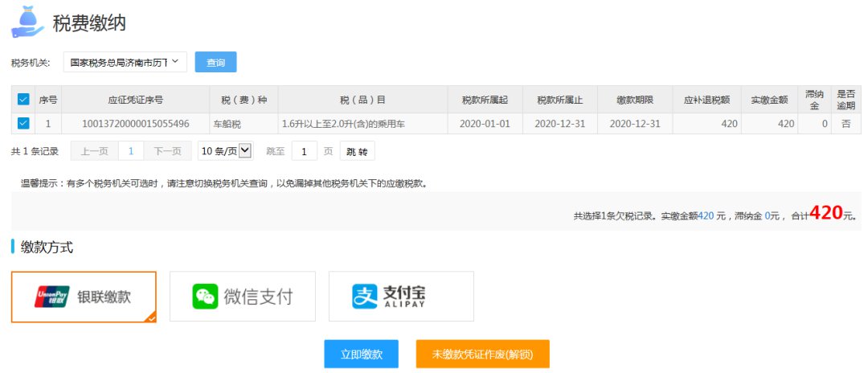Viewport: 868px width, 373px height.
Task: Open the 税务机关 dropdown list
Action: click(125, 62)
